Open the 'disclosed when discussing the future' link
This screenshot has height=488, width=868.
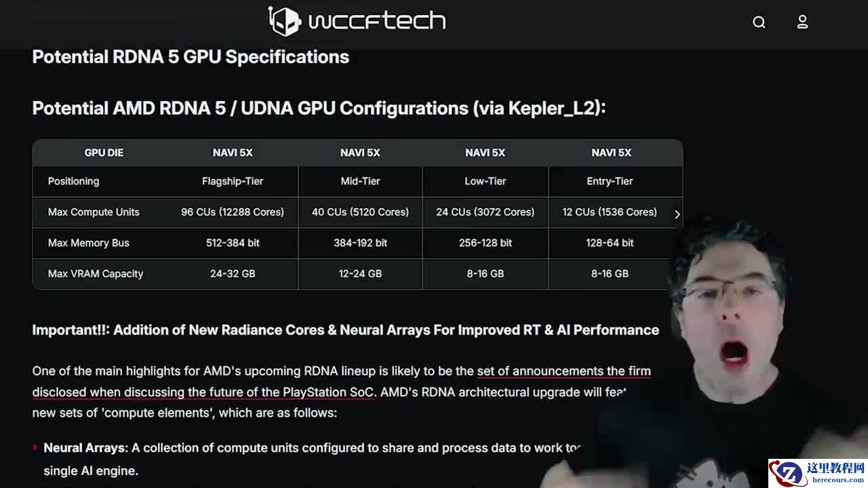click(x=203, y=392)
